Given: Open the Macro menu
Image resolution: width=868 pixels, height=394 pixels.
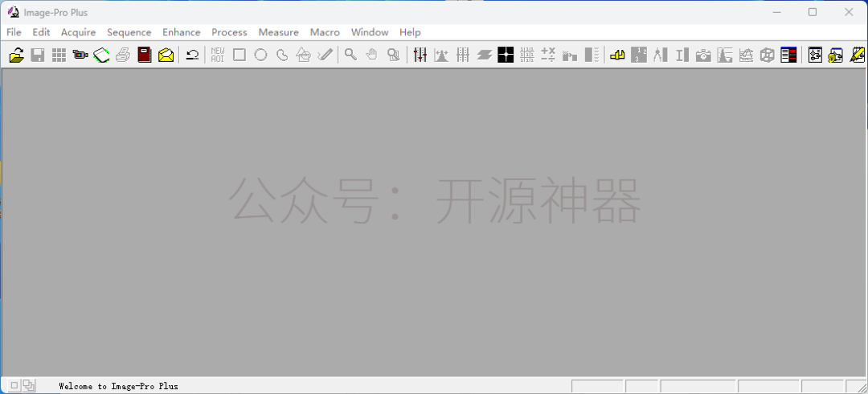Looking at the screenshot, I should (x=325, y=32).
